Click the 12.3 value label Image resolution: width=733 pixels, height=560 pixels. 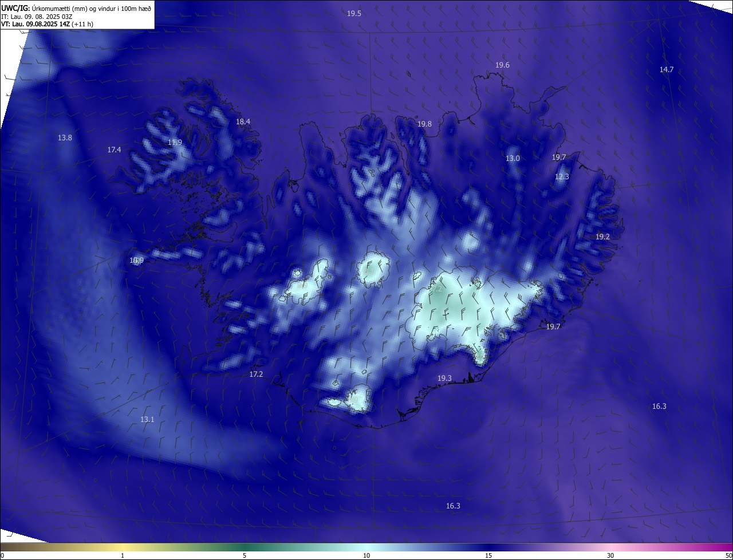click(x=562, y=176)
